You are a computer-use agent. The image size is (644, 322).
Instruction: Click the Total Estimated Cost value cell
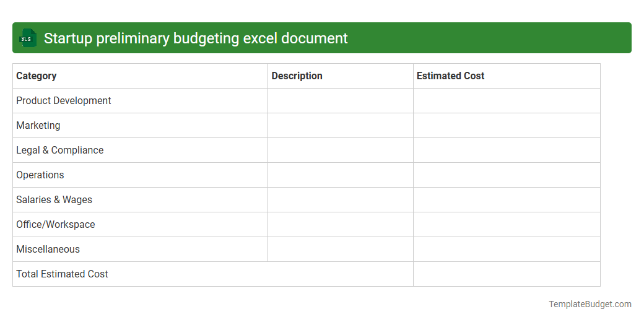pos(507,274)
